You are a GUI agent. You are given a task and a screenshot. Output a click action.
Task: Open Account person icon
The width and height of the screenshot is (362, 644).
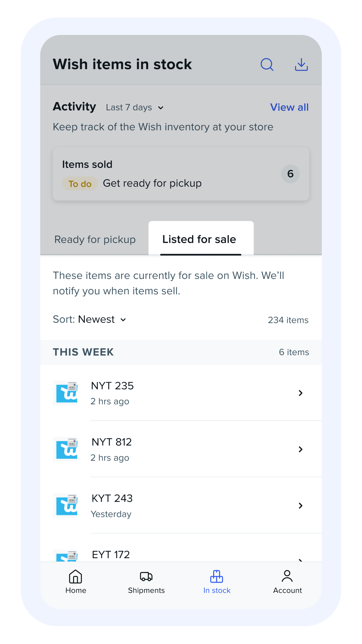tap(287, 576)
